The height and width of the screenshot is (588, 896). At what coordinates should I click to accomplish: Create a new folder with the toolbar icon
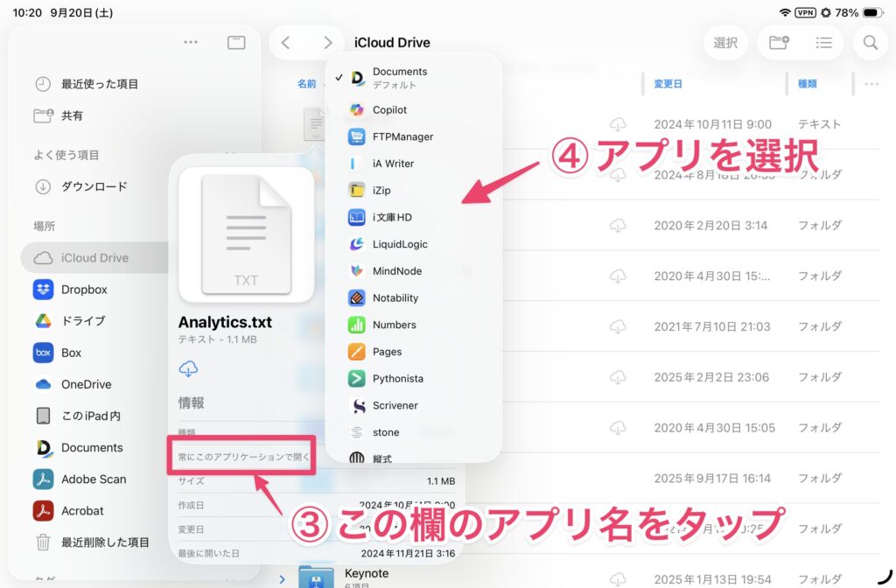point(779,42)
